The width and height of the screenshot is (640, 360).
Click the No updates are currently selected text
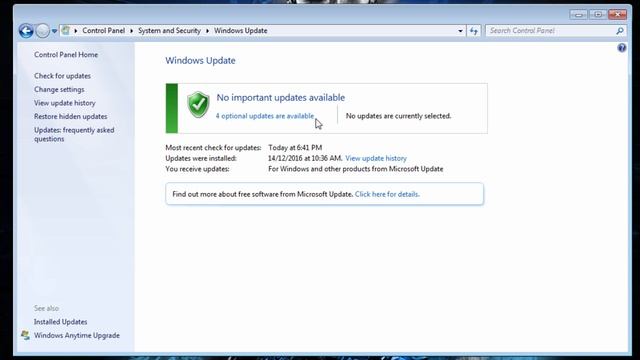pyautogui.click(x=398, y=116)
